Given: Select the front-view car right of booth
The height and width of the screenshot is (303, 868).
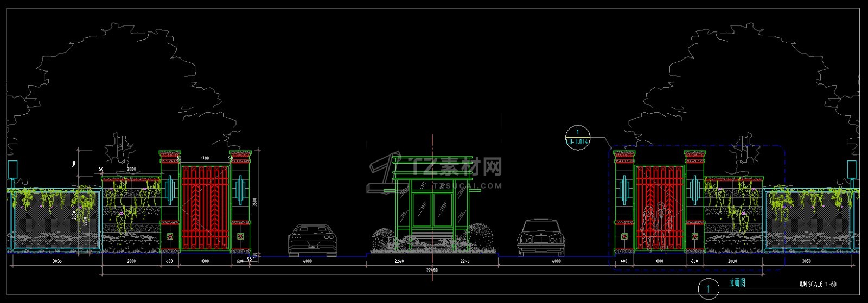Looking at the screenshot, I should coord(540,237).
